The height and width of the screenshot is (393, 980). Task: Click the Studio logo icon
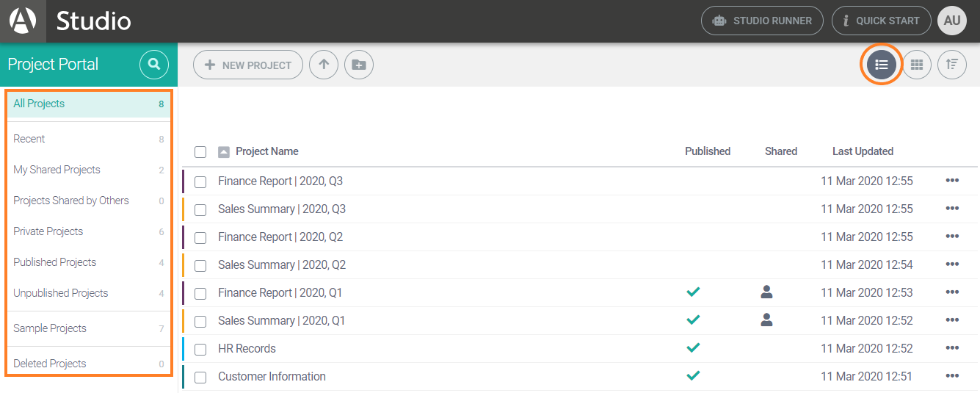tap(23, 21)
